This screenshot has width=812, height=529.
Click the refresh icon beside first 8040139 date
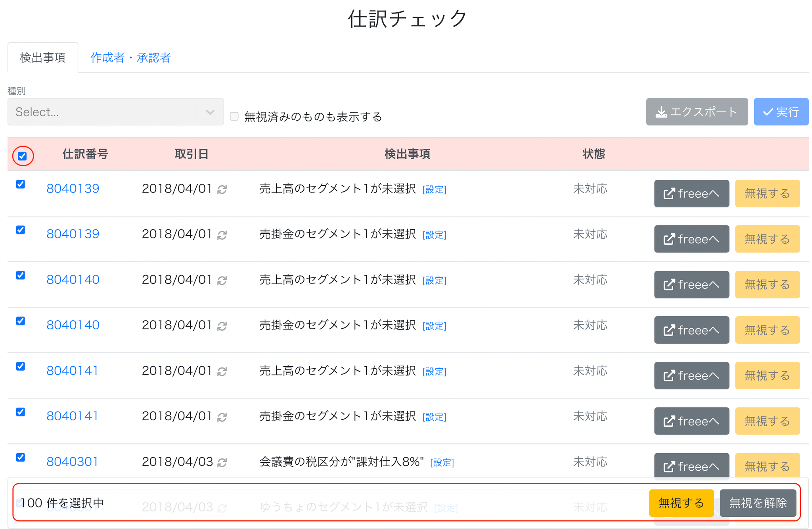[x=222, y=189]
